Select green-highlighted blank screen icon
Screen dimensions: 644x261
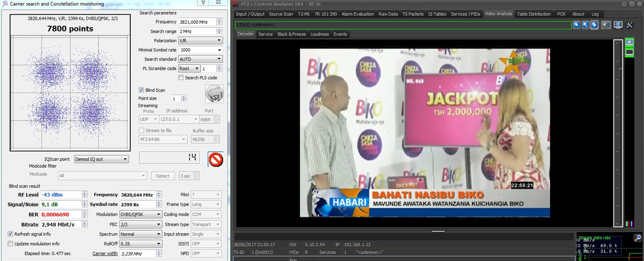[629, 52]
